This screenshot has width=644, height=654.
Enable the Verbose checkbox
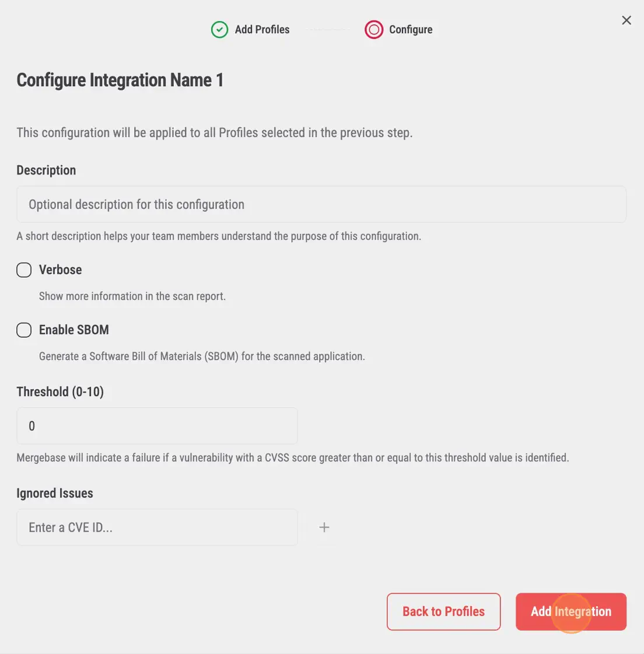click(24, 270)
